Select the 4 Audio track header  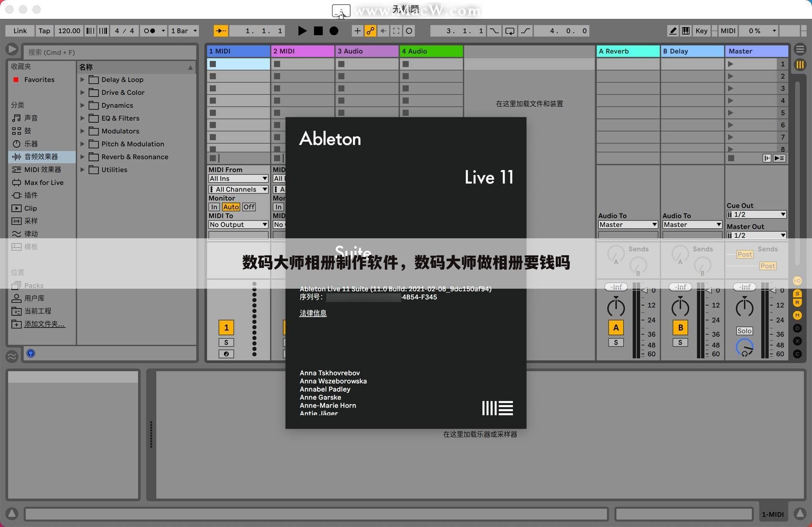pos(431,51)
